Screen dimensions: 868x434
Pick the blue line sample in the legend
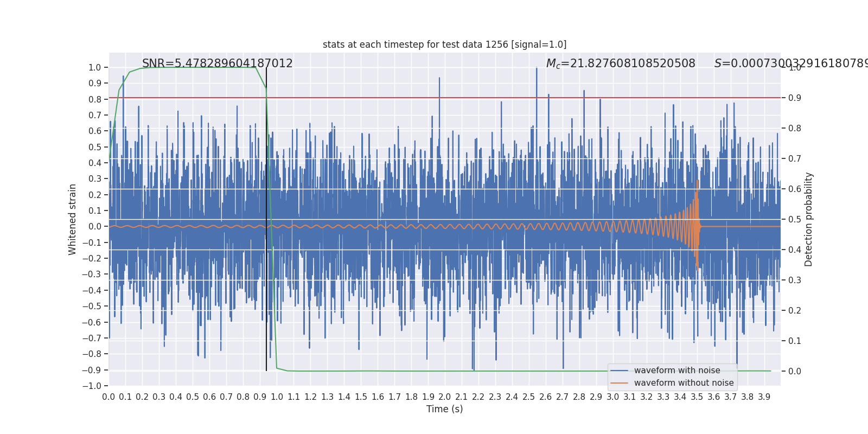tap(619, 371)
